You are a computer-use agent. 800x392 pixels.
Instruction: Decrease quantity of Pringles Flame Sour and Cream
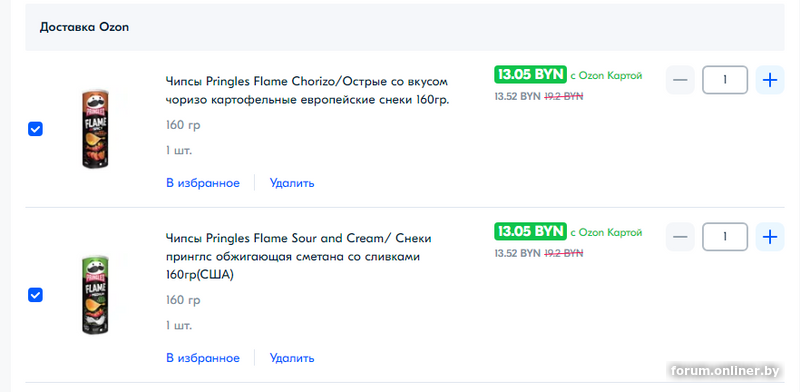pyautogui.click(x=680, y=237)
